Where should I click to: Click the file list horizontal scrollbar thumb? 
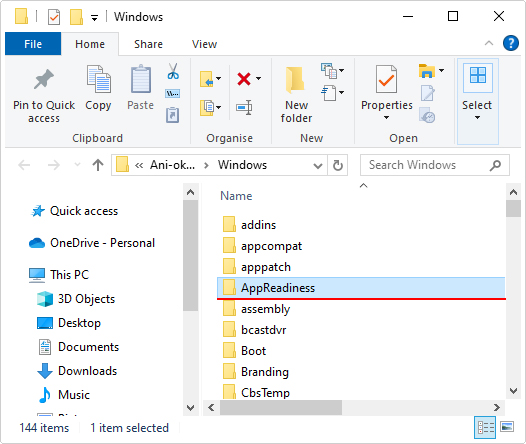point(281,407)
